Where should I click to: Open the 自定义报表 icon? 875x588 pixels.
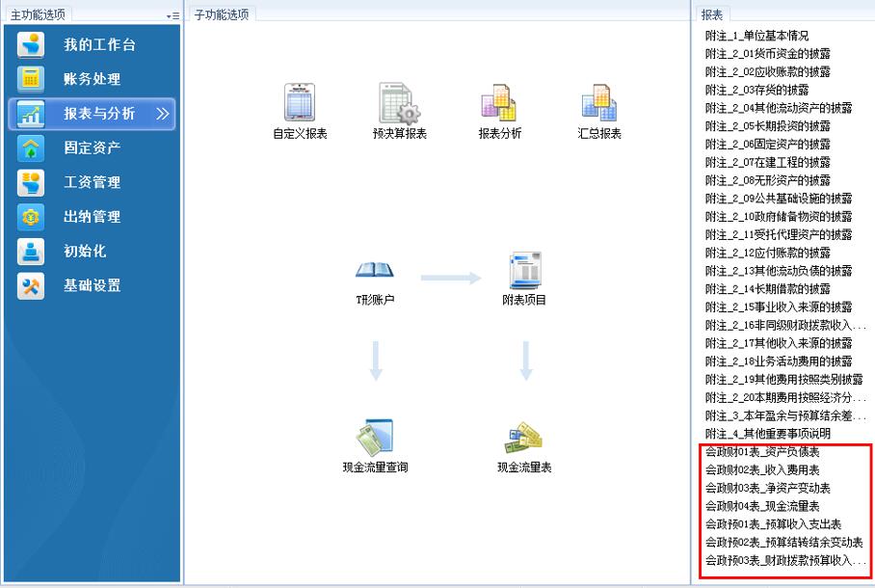pos(300,102)
